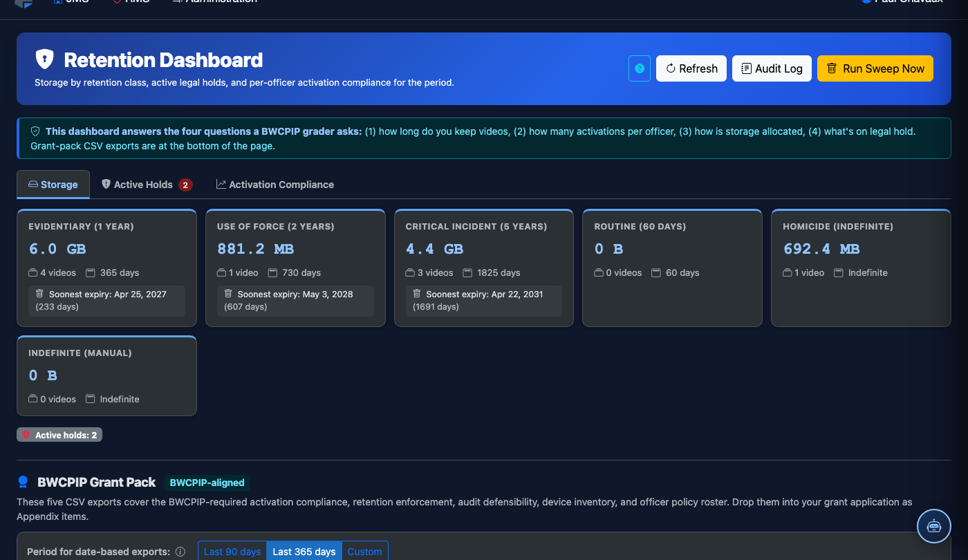Run Sweep Now
968x560 pixels.
click(875, 68)
